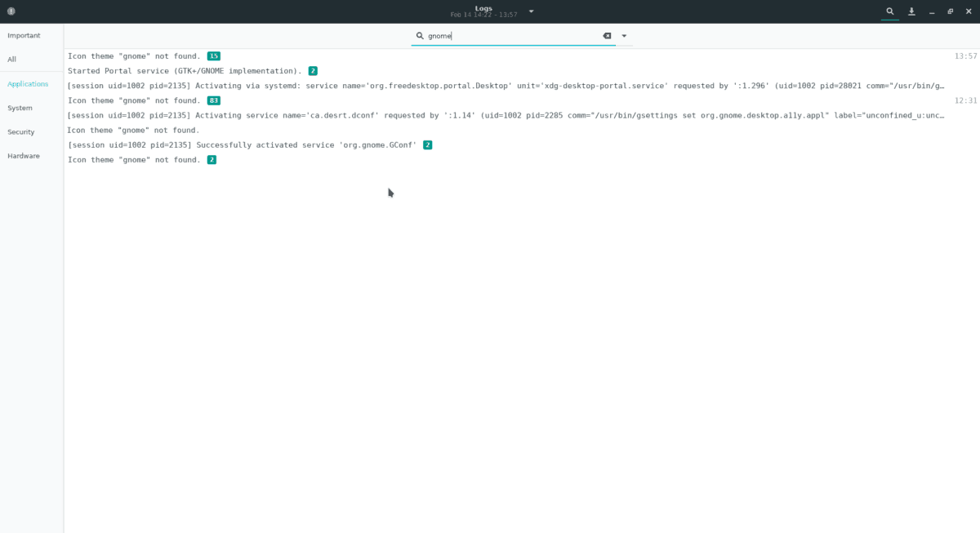Image resolution: width=980 pixels, height=533 pixels.
Task: Click the 13:57 timestamp
Action: point(965,56)
